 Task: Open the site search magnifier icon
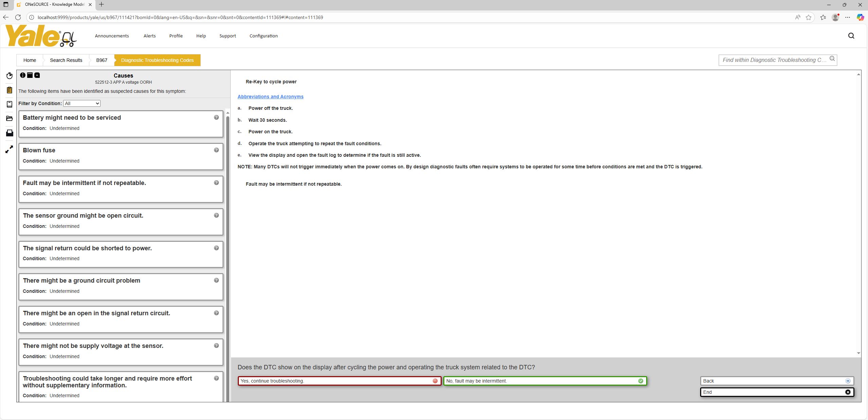(x=851, y=35)
